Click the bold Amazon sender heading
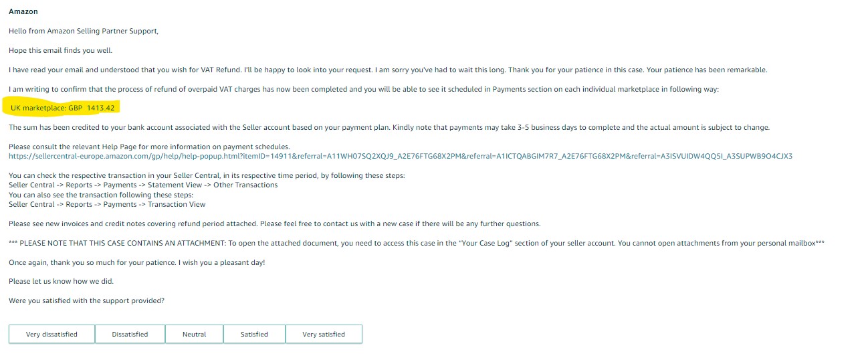Image resolution: width=868 pixels, height=356 pixels. [23, 12]
